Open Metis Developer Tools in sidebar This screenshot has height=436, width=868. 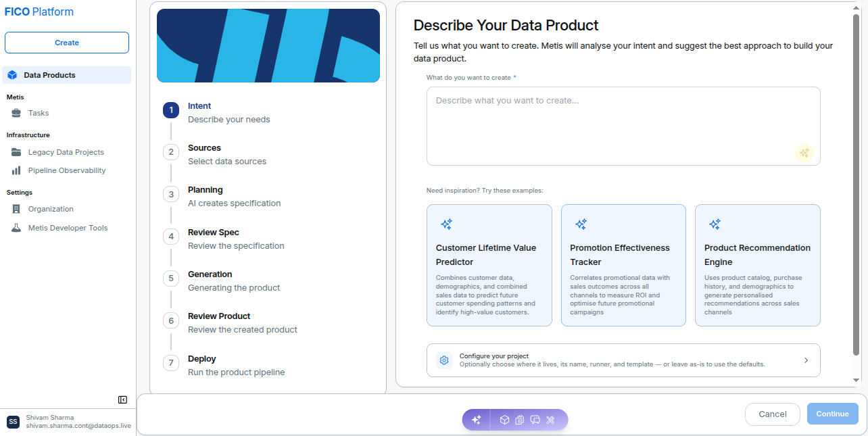click(x=66, y=228)
